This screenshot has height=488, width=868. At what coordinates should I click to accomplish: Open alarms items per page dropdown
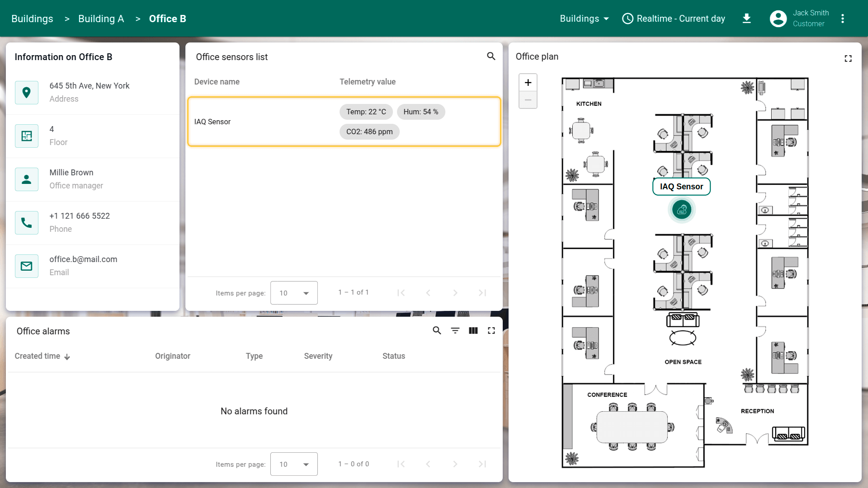294,464
